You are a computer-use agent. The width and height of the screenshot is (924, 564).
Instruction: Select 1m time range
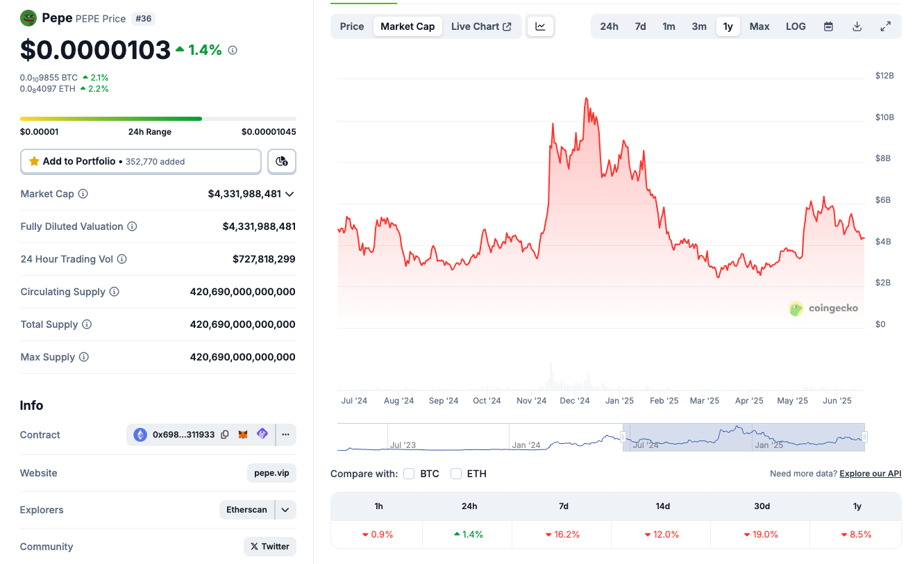click(669, 26)
